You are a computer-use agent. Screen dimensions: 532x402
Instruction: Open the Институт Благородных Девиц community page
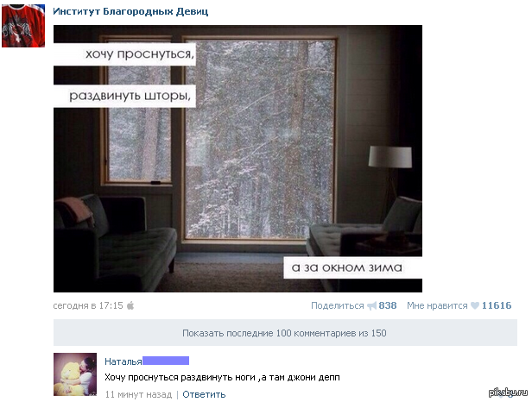[130, 11]
